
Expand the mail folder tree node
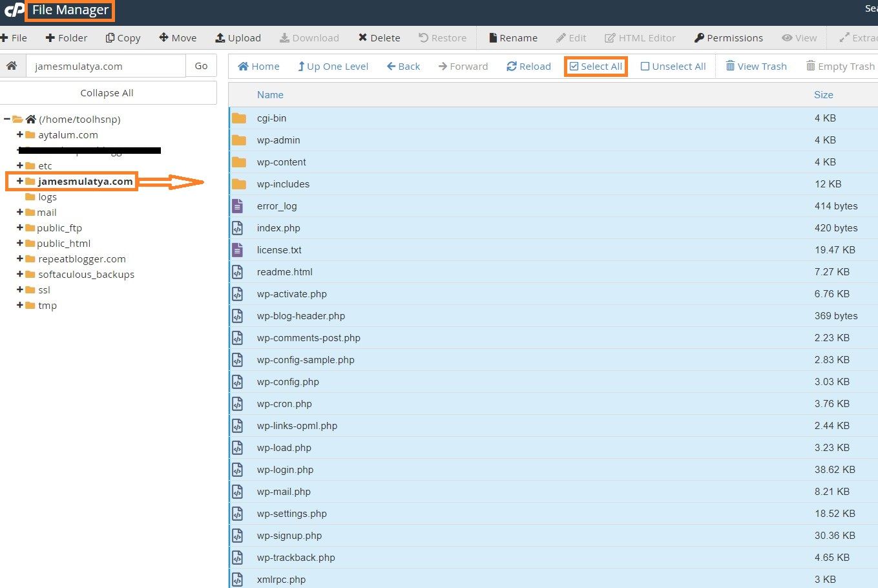click(20, 212)
